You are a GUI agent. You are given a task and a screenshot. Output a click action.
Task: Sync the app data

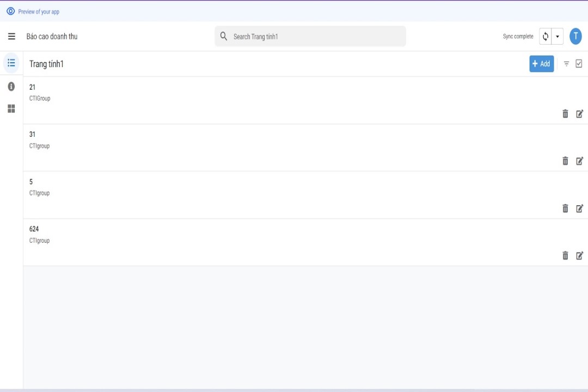[x=545, y=36]
